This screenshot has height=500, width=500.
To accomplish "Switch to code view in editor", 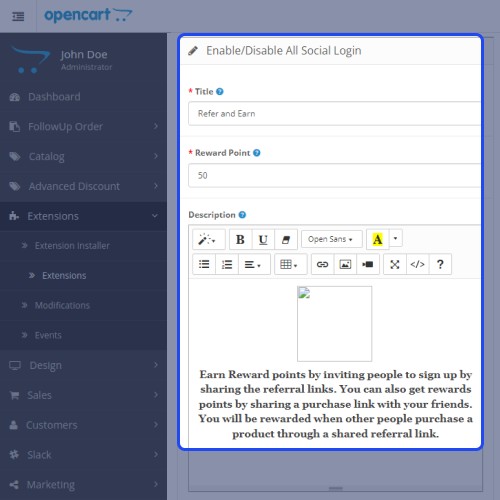I will [417, 264].
